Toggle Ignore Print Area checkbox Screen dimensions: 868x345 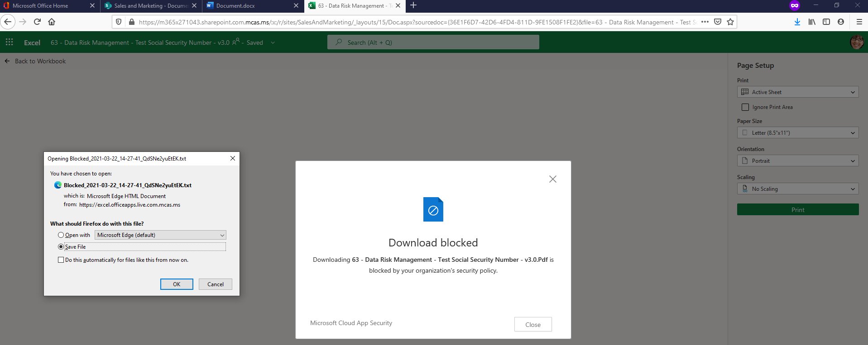click(x=745, y=107)
